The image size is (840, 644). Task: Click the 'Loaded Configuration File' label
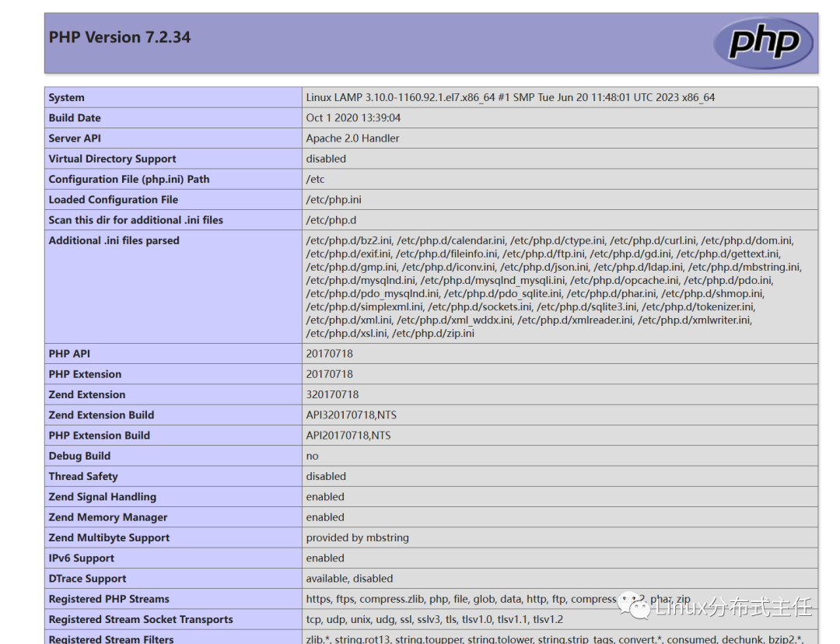point(113,199)
